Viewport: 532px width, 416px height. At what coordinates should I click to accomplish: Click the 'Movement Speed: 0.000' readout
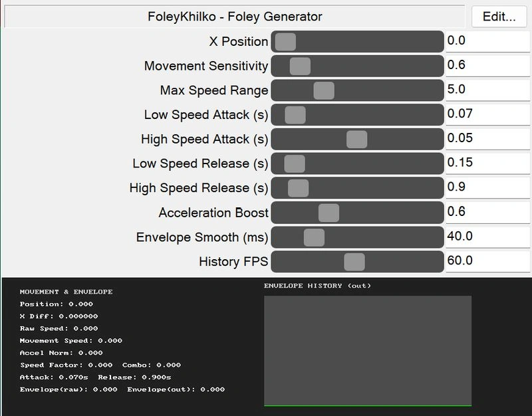tap(71, 341)
